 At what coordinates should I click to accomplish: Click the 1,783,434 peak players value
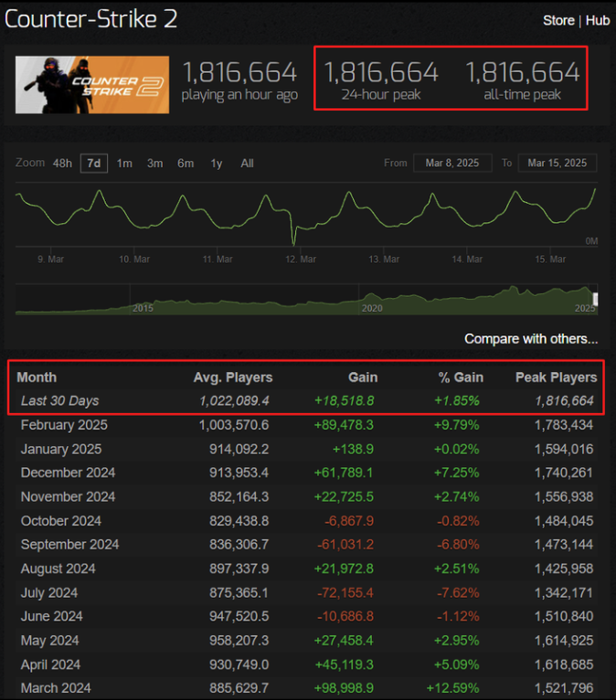point(564,425)
